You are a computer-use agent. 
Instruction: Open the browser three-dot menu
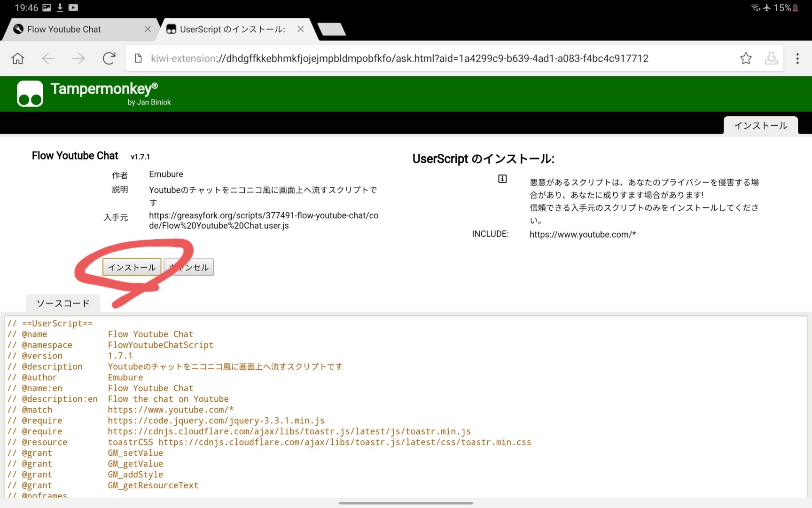[x=797, y=58]
